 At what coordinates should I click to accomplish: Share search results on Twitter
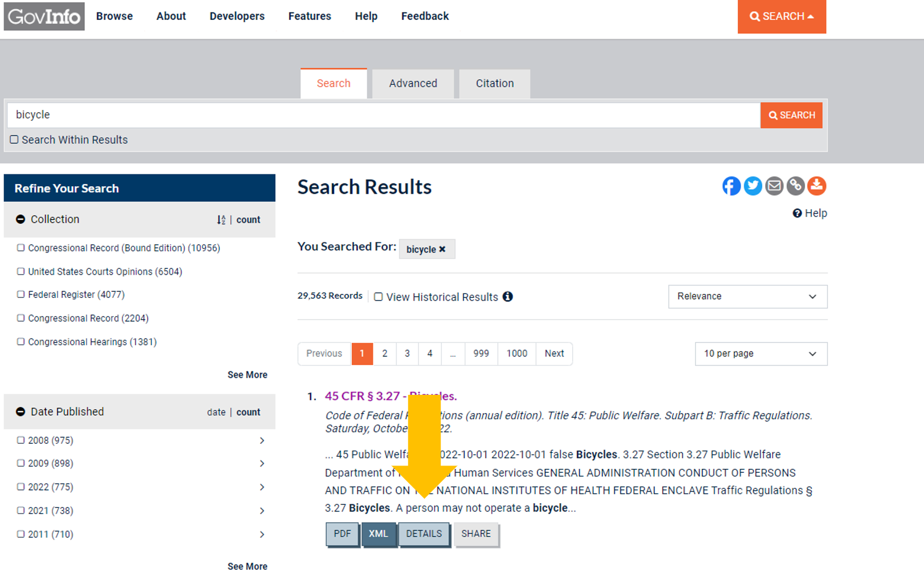[753, 186]
